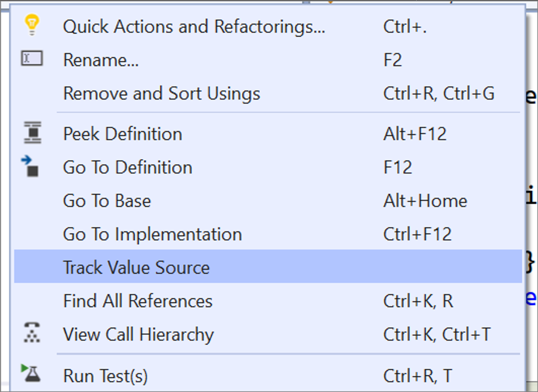Choose the Peek Definition menu label
538x392 pixels.
pos(122,134)
